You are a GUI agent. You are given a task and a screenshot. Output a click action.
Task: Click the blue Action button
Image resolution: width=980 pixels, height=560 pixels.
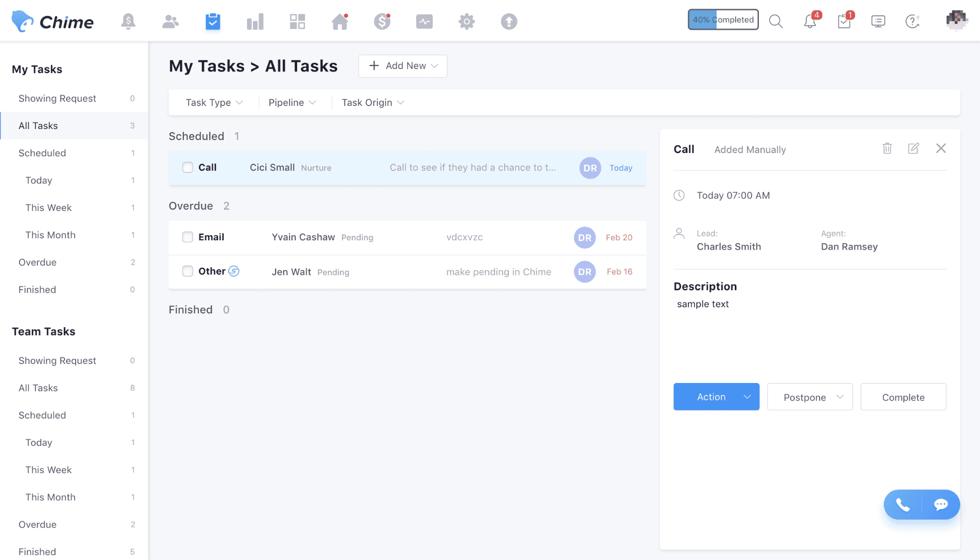coord(711,397)
